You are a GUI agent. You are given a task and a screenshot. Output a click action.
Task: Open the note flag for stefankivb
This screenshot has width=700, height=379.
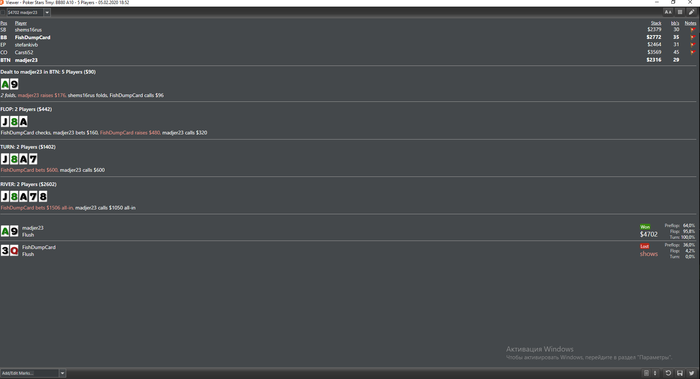pos(693,45)
